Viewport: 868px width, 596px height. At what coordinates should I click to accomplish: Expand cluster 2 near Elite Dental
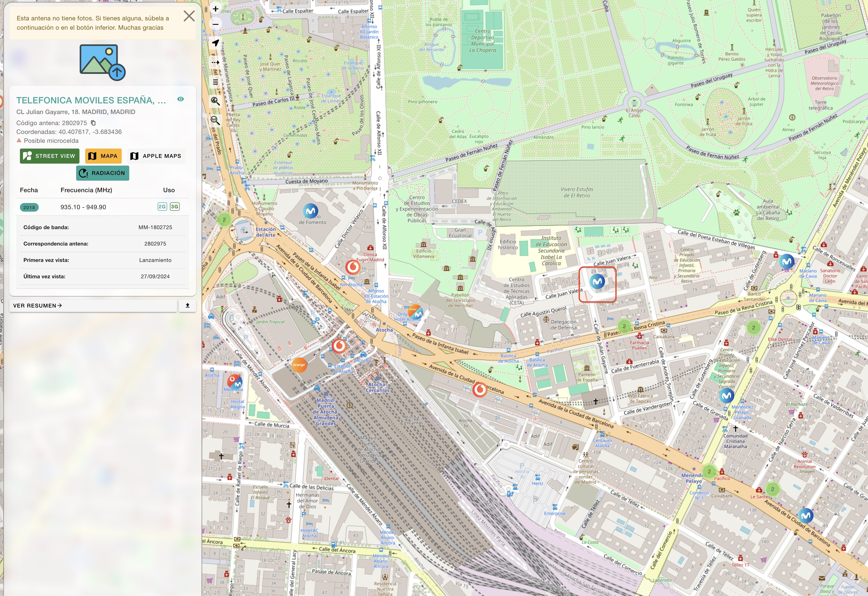(753, 328)
